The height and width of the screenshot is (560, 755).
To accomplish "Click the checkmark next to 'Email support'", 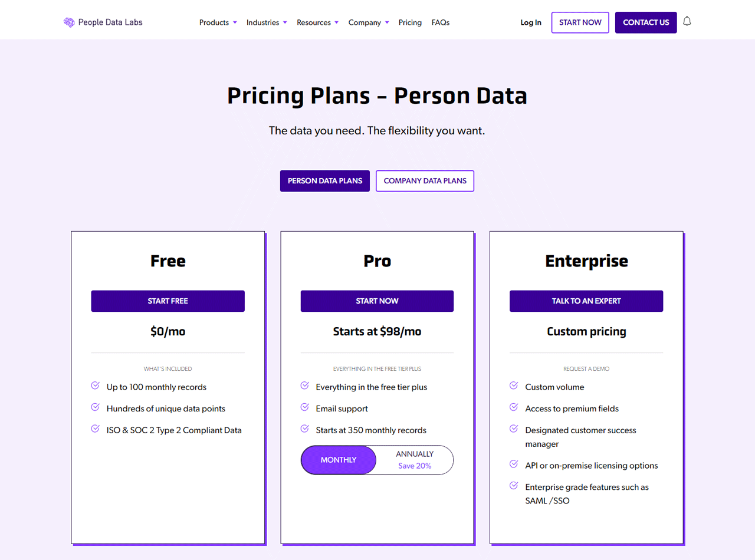I will click(304, 407).
